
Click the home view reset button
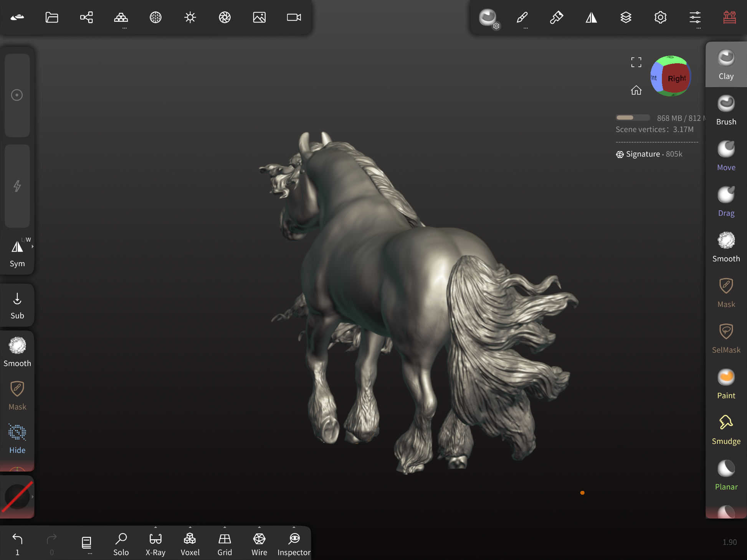coord(636,90)
